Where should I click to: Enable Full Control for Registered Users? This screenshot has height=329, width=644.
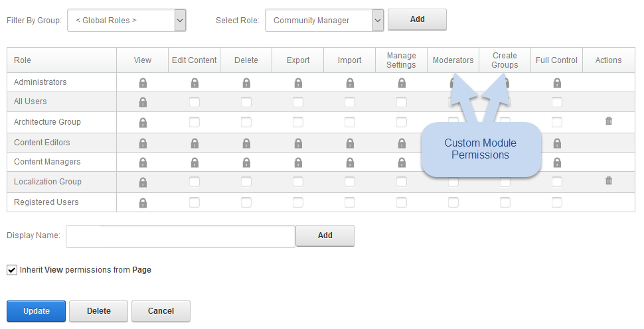point(557,202)
